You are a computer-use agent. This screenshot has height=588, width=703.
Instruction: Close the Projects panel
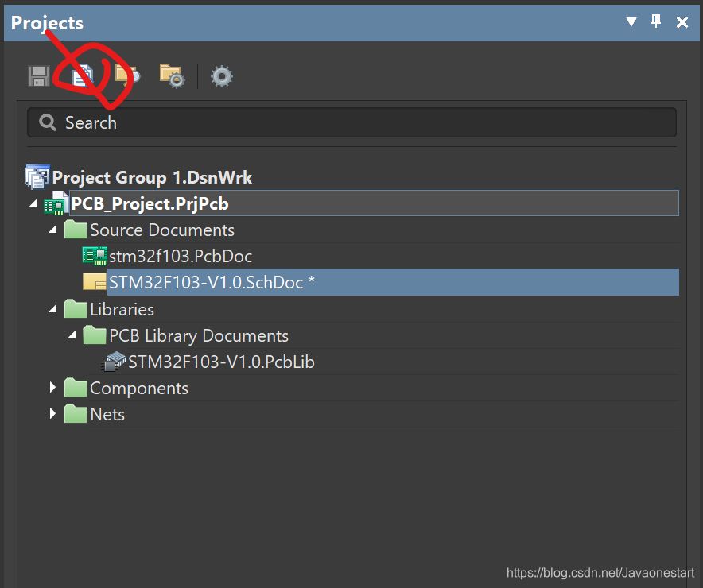coord(682,22)
